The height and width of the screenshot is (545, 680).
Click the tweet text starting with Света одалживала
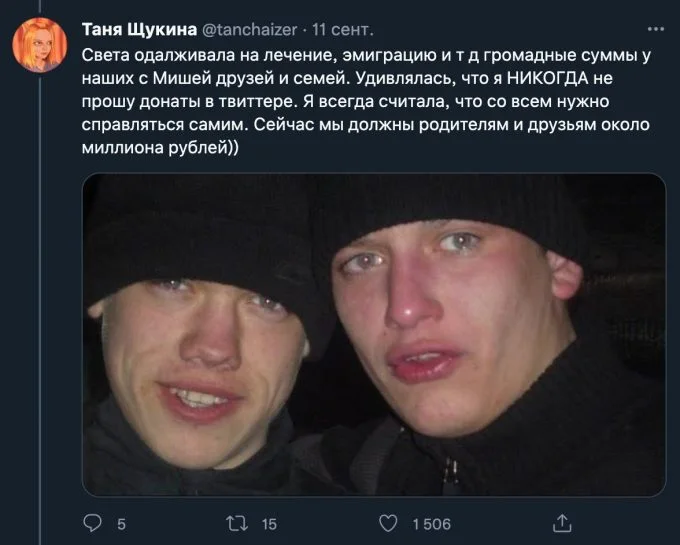[366, 101]
